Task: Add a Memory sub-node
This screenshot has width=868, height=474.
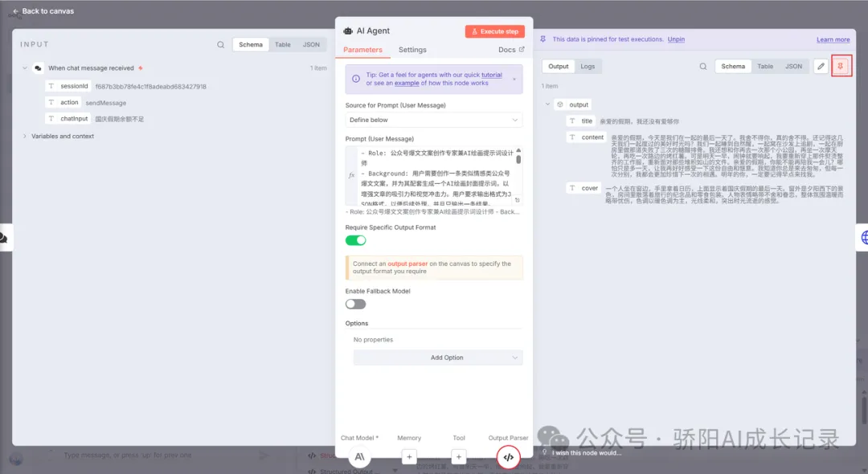Action: (409, 457)
